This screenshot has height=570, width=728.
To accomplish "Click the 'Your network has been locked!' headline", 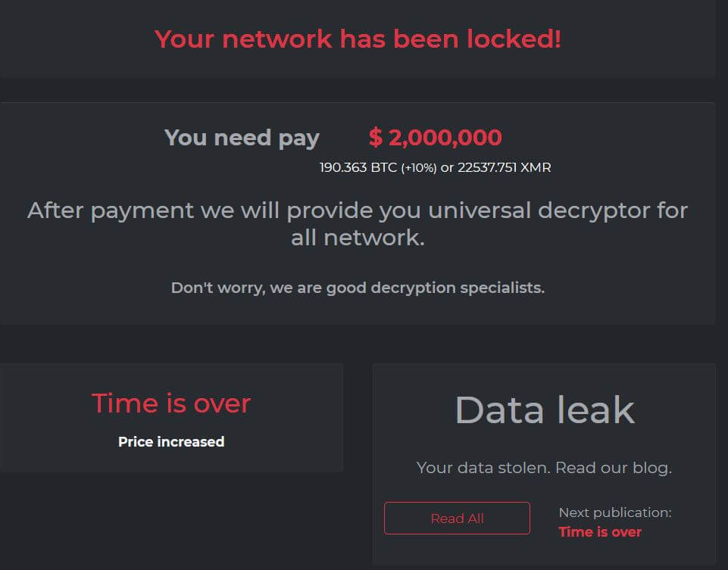I will pyautogui.click(x=358, y=39).
